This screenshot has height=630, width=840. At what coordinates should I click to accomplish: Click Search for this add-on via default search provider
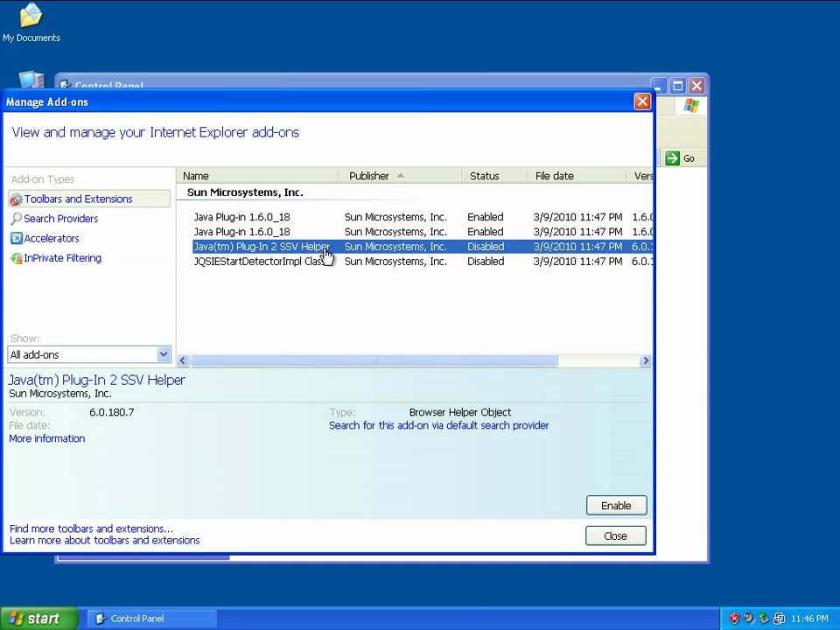tap(438, 425)
